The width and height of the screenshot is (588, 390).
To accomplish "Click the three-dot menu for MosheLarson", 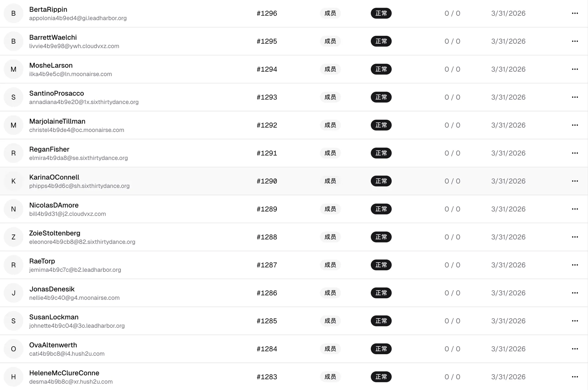I will [x=575, y=69].
